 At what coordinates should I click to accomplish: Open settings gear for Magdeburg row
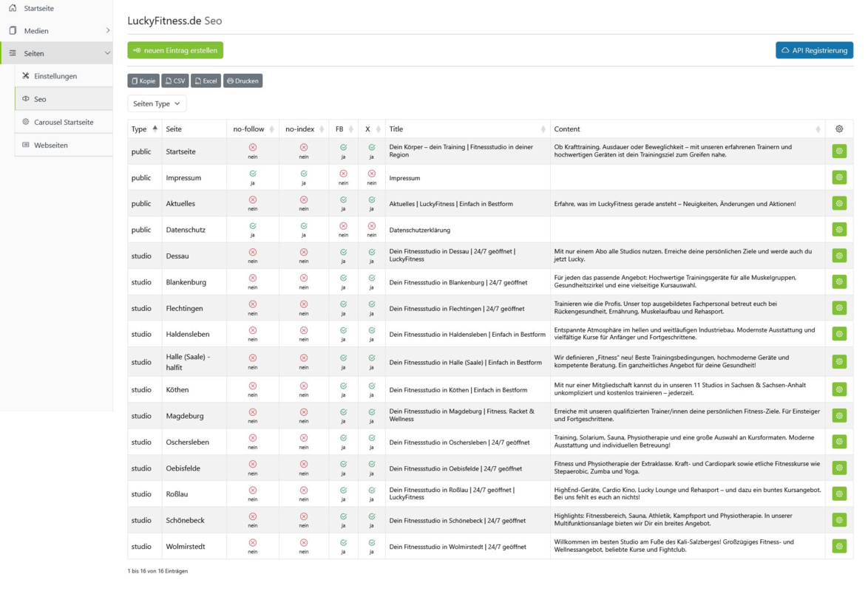pyautogui.click(x=839, y=416)
